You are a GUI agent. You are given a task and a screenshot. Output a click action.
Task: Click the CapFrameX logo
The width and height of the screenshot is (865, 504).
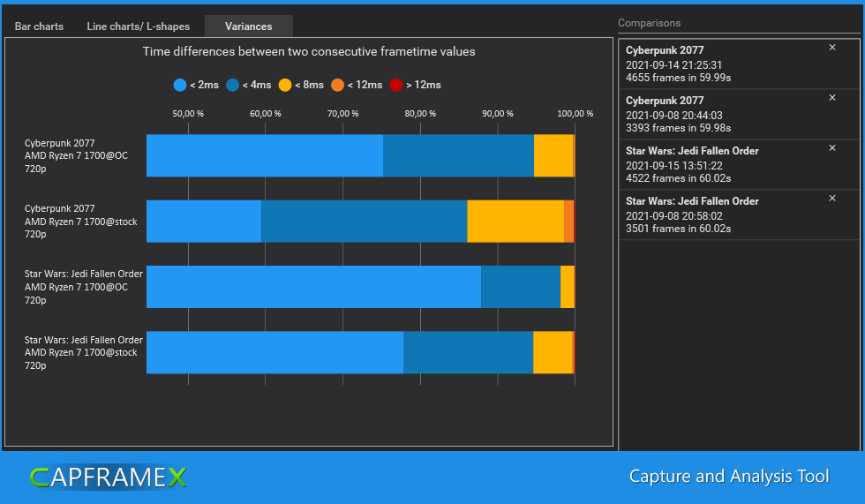pos(109,478)
